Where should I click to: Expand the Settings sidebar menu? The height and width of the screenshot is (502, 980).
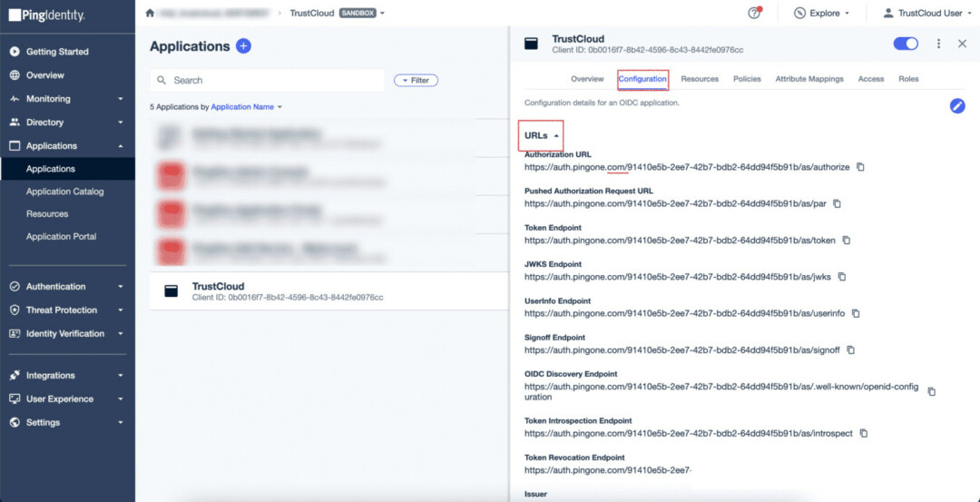click(x=121, y=423)
